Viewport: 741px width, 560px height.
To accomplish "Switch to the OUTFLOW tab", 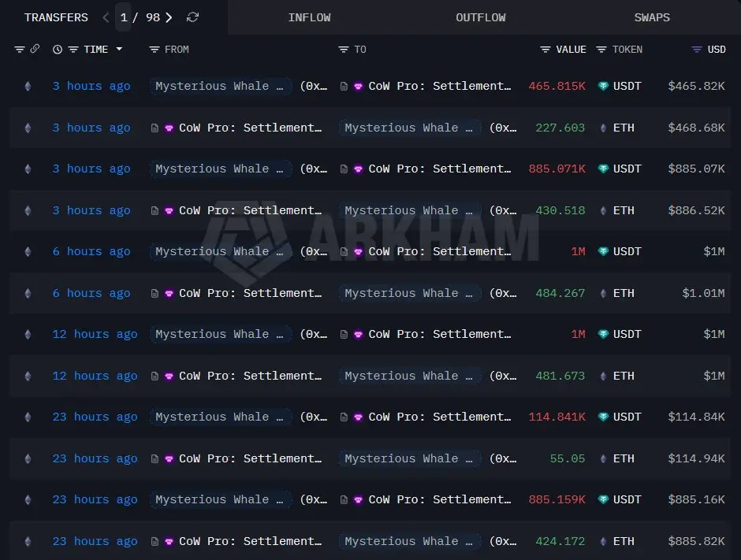I will (481, 17).
